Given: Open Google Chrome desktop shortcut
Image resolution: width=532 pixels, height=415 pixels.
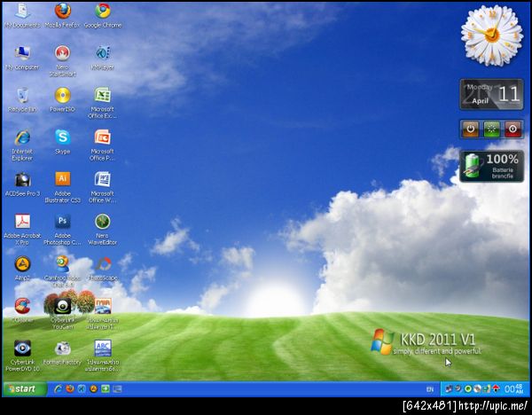Looking at the screenshot, I should (103, 15).
